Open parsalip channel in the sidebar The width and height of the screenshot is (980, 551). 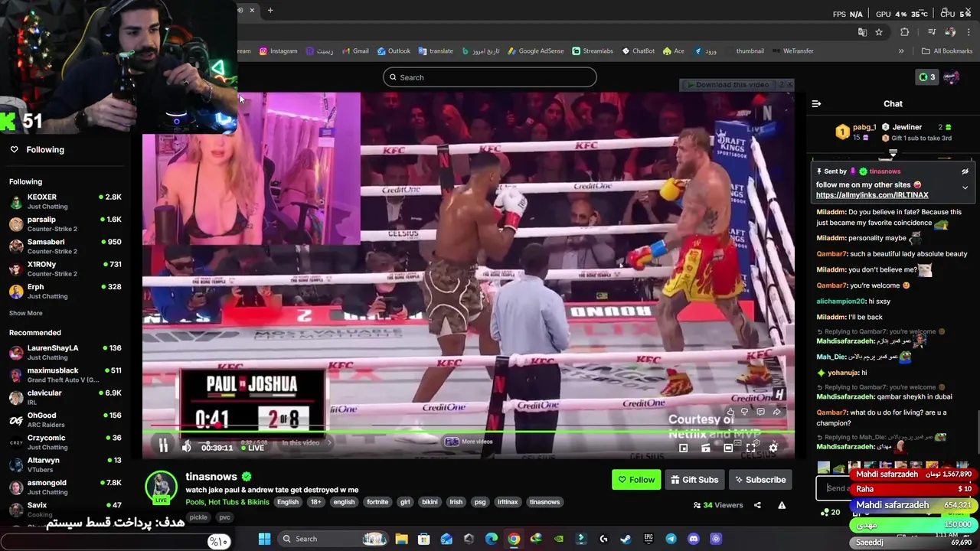65,224
